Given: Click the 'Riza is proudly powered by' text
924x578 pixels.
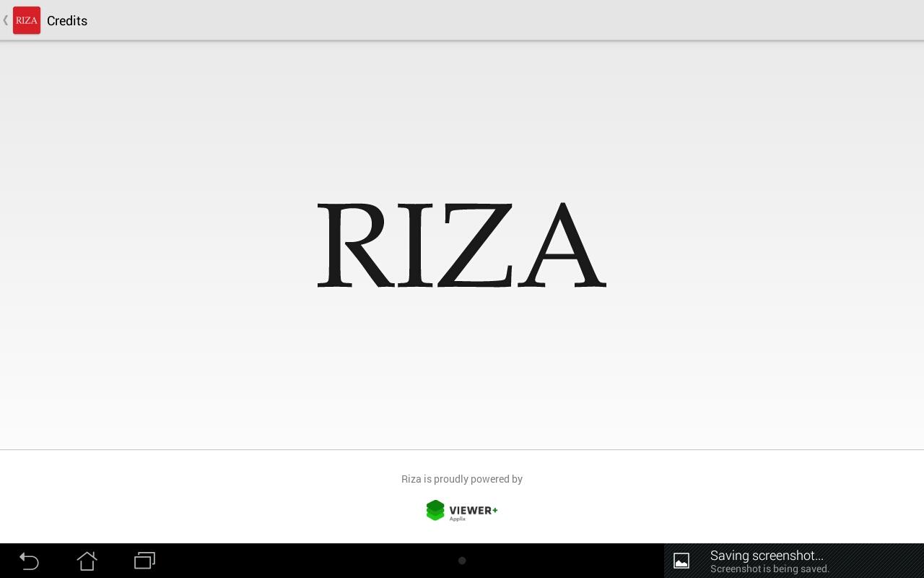Looking at the screenshot, I should pos(462,479).
